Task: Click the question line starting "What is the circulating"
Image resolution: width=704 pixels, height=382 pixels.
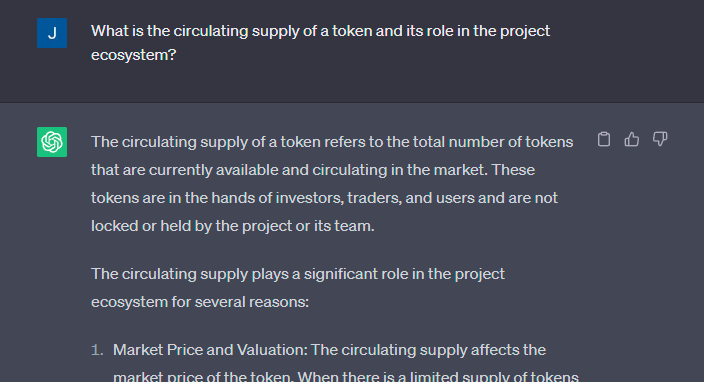Action: (x=321, y=31)
